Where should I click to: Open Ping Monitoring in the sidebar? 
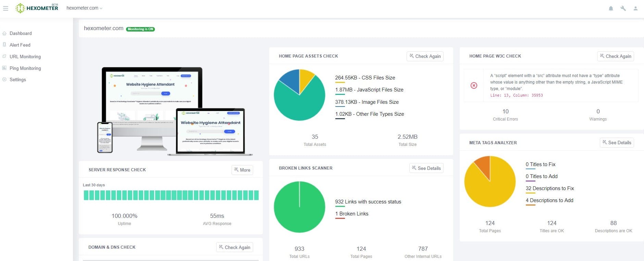(x=25, y=68)
